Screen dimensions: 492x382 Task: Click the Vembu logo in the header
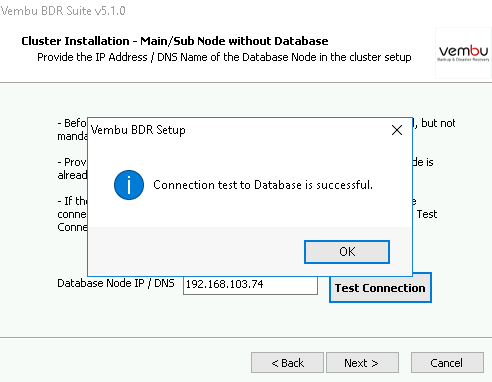[x=463, y=53]
